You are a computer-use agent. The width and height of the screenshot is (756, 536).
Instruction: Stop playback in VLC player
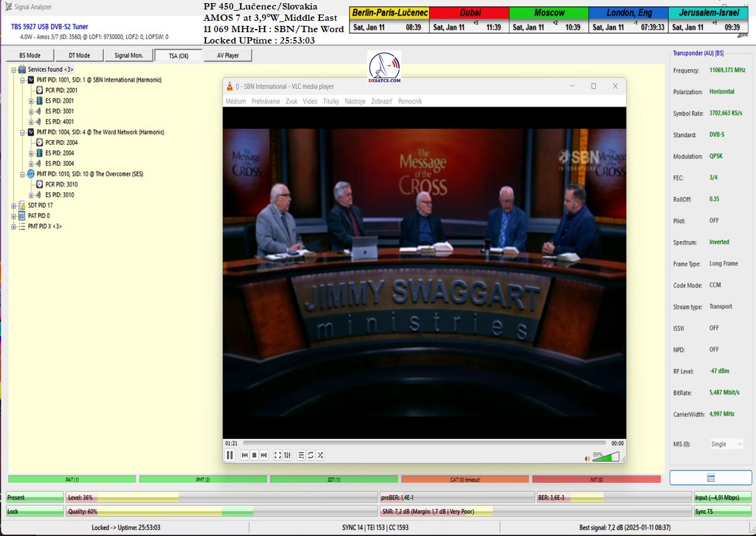(255, 455)
